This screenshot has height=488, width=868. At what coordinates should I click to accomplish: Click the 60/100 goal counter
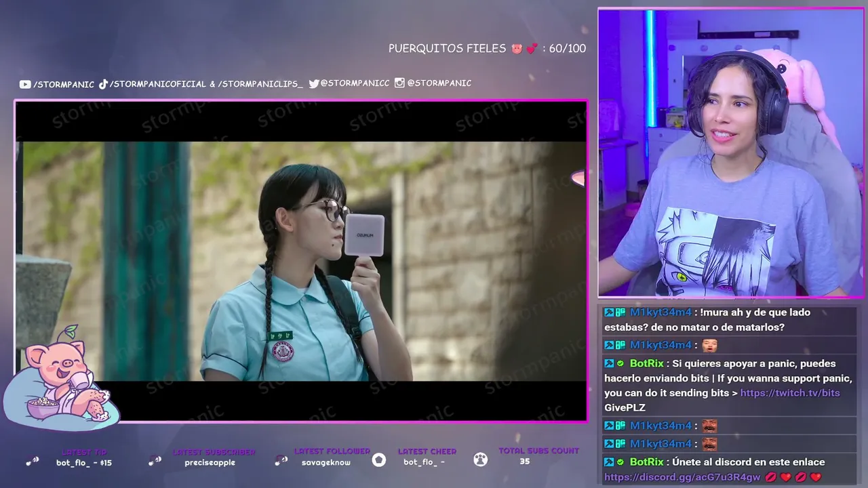click(568, 49)
